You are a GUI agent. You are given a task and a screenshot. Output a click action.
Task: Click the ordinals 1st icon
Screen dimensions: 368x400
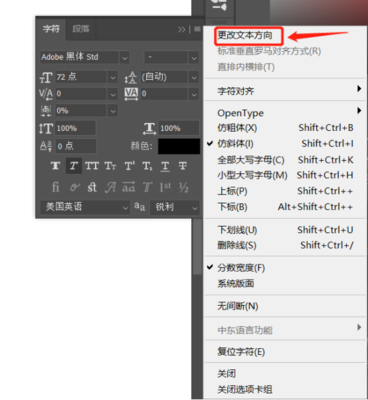click(165, 187)
